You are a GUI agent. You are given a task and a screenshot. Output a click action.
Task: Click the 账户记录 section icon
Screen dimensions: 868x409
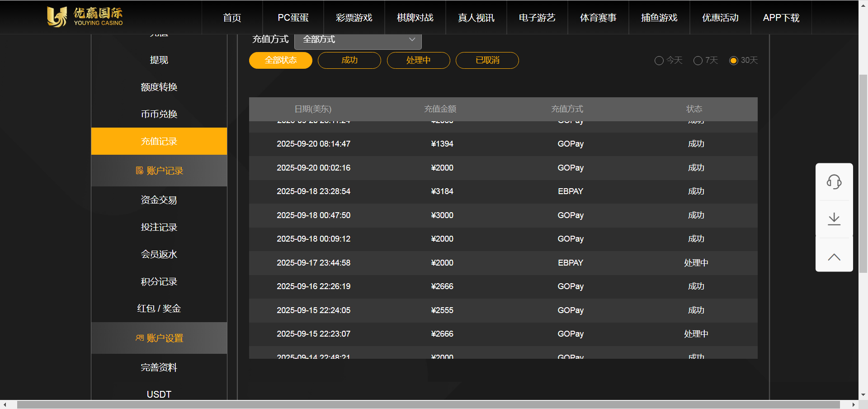[x=140, y=171]
